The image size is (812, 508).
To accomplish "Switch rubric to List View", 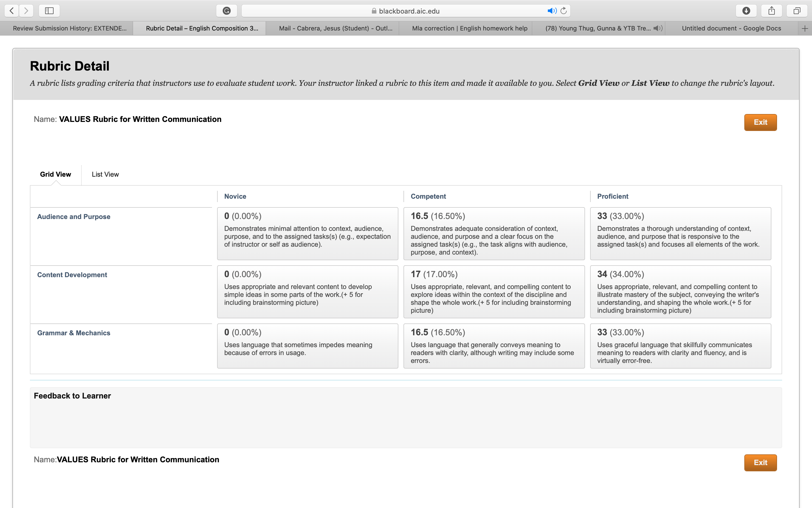I will point(105,174).
